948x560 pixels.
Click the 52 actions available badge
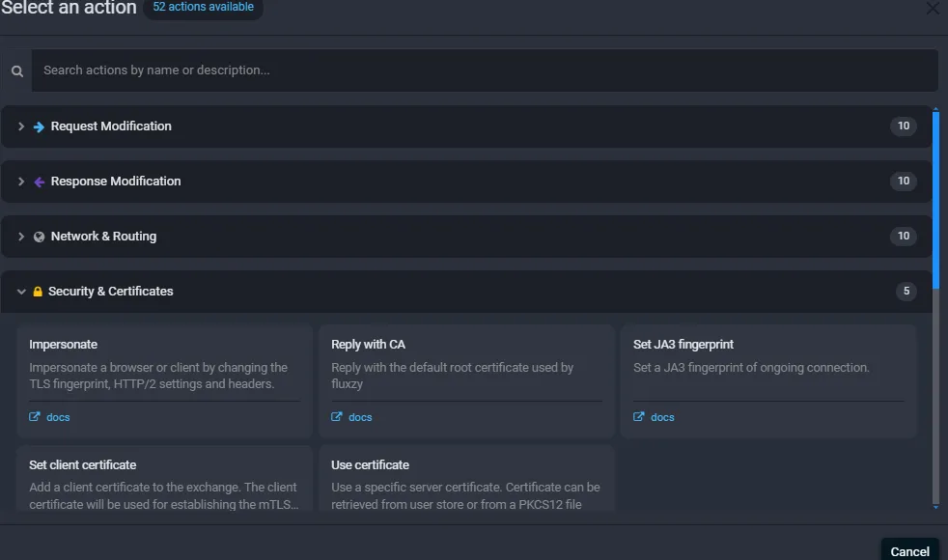(203, 8)
